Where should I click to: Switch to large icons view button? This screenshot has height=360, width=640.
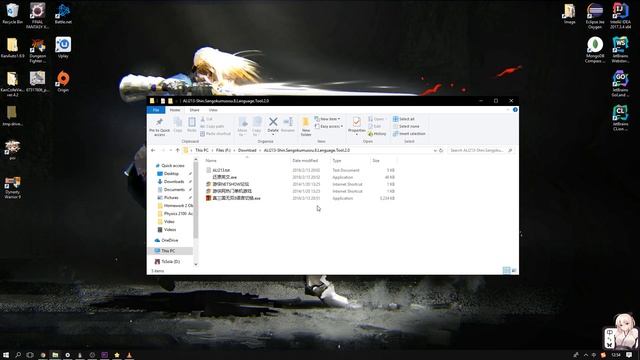(514, 270)
